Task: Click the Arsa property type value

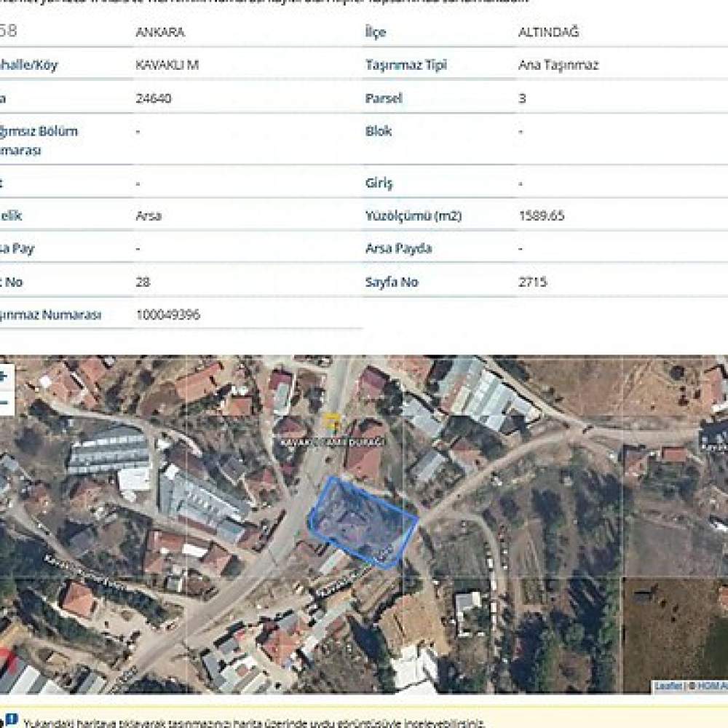Action: 149,215
